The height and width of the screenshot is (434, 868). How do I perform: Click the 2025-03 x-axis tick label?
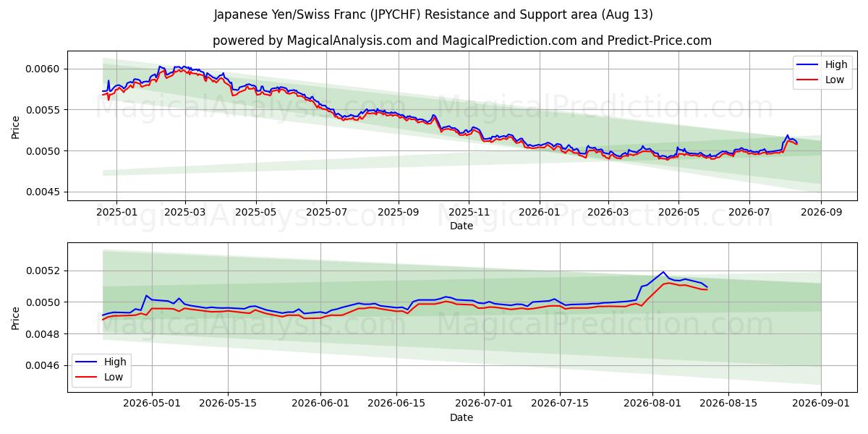coord(185,213)
